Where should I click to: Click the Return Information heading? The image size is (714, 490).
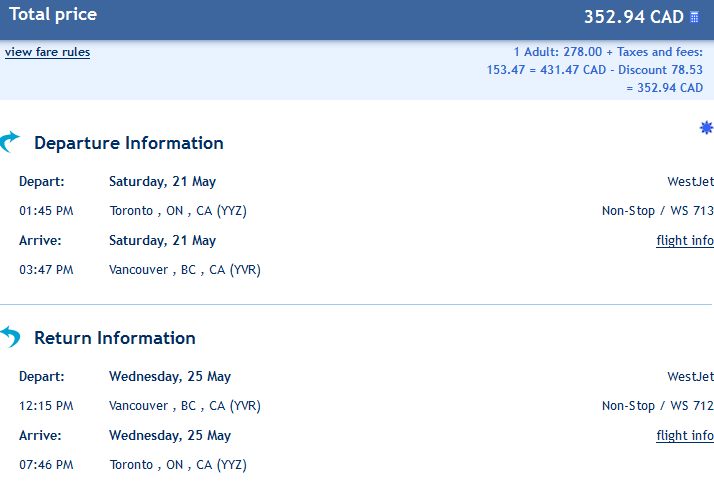pos(115,338)
